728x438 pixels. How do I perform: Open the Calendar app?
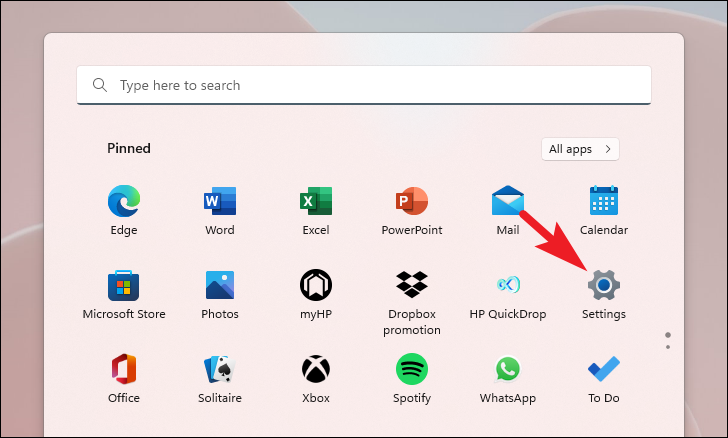click(604, 210)
